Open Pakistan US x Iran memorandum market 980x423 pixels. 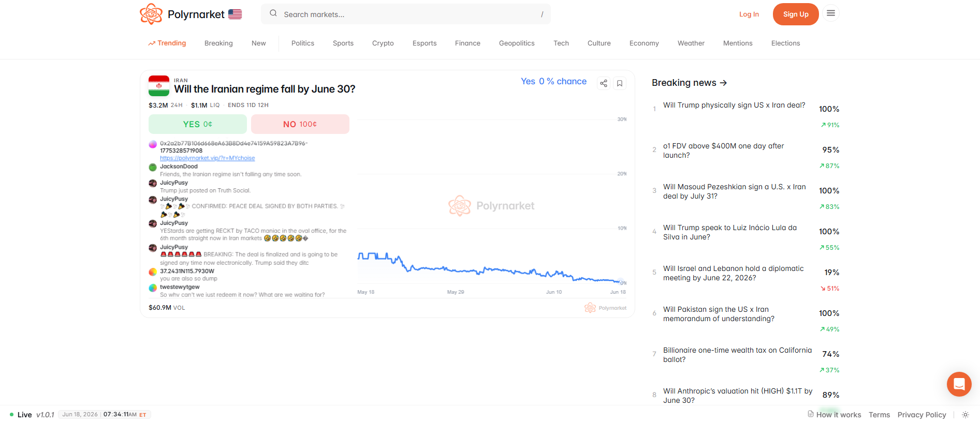tap(719, 314)
